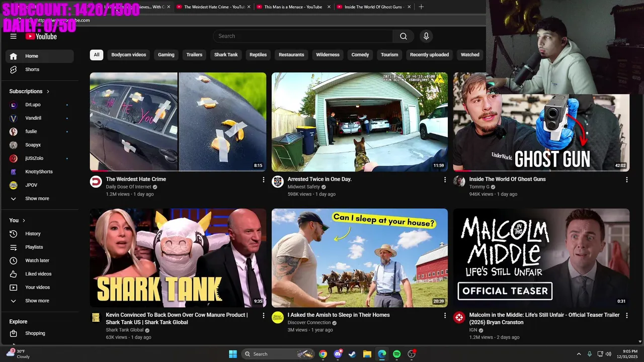The height and width of the screenshot is (362, 644).
Task: Open Shopping under Explore
Action: click(40, 333)
